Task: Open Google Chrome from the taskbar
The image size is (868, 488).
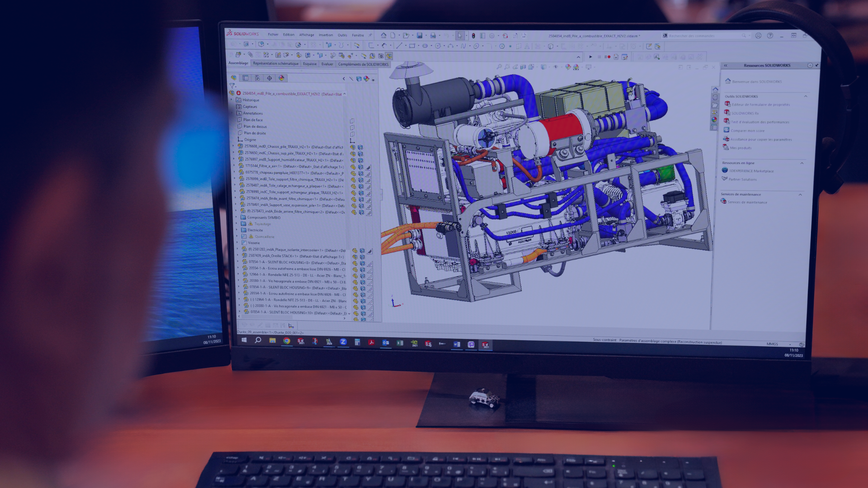Action: click(287, 341)
